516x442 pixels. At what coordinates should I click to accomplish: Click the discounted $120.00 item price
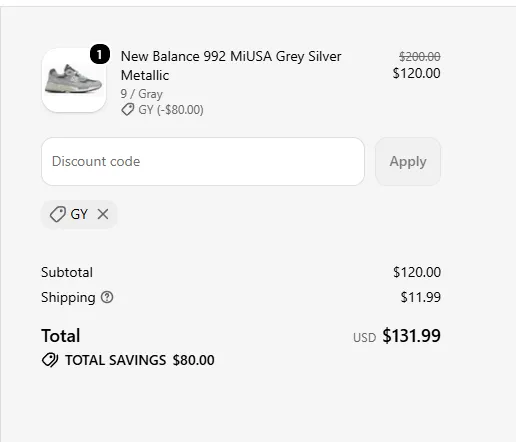point(416,73)
